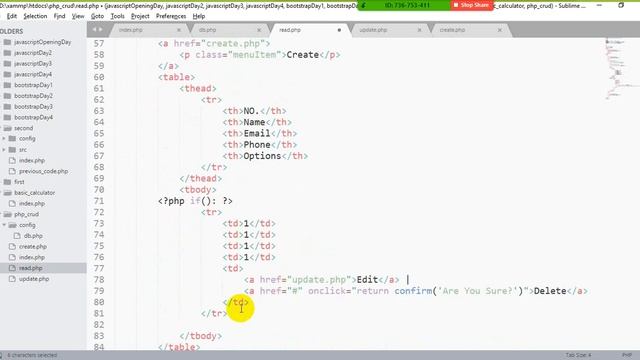This screenshot has height=360, width=640.
Task: Collapse the basic_calculator folder
Action: 34,193
